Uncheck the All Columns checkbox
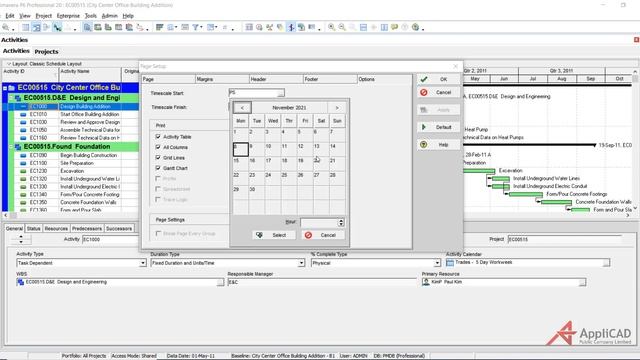Screen dimensions: 640x360 [158, 147]
